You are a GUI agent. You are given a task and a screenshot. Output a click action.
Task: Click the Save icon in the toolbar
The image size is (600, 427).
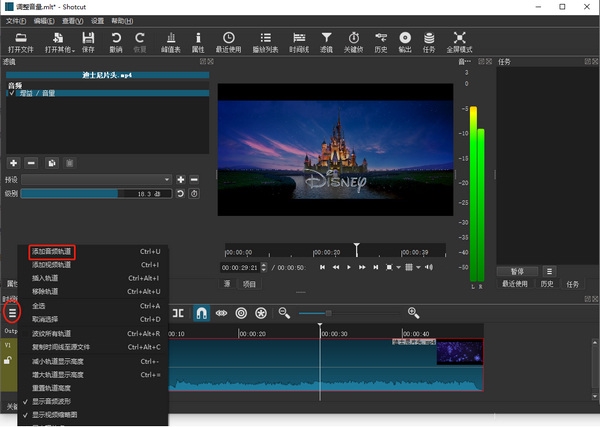click(x=89, y=39)
